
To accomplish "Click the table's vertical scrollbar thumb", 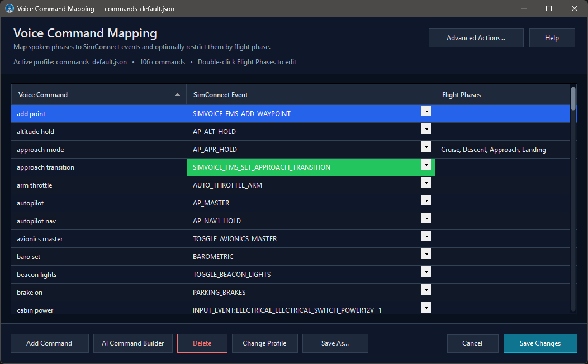I will tap(573, 99).
